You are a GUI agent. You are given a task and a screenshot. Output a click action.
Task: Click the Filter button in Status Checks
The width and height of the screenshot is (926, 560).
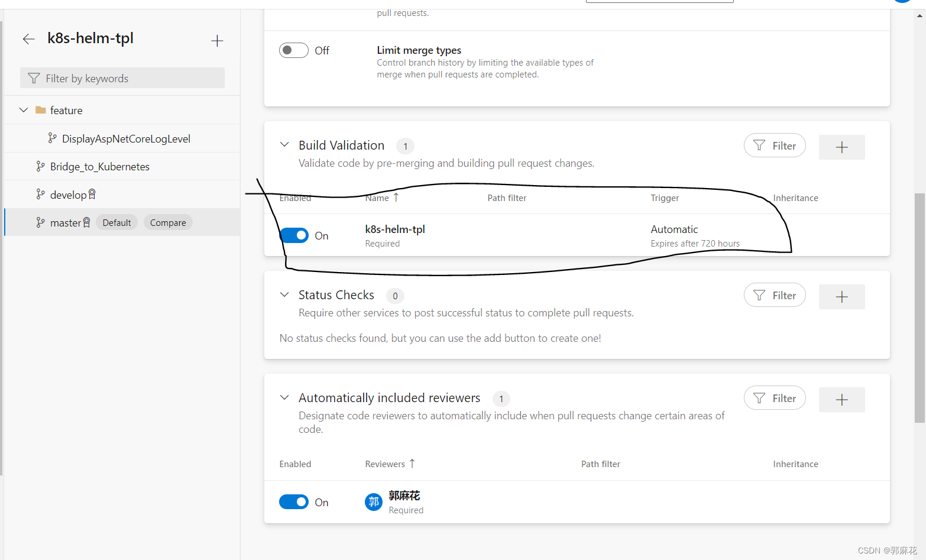[775, 294]
